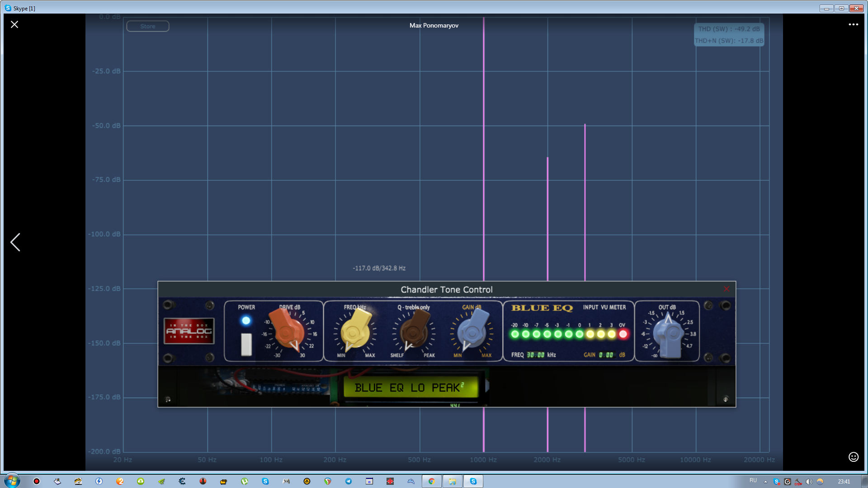Screen dimensions: 868x488
Task: Click the Chandler Tone Control title bar
Action: (x=447, y=290)
